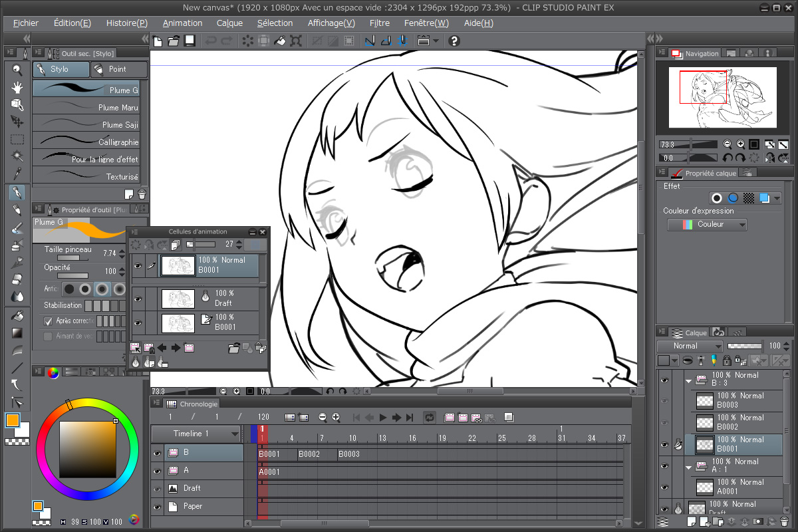798x532 pixels.
Task: Hide track B in the timeline
Action: 157,453
